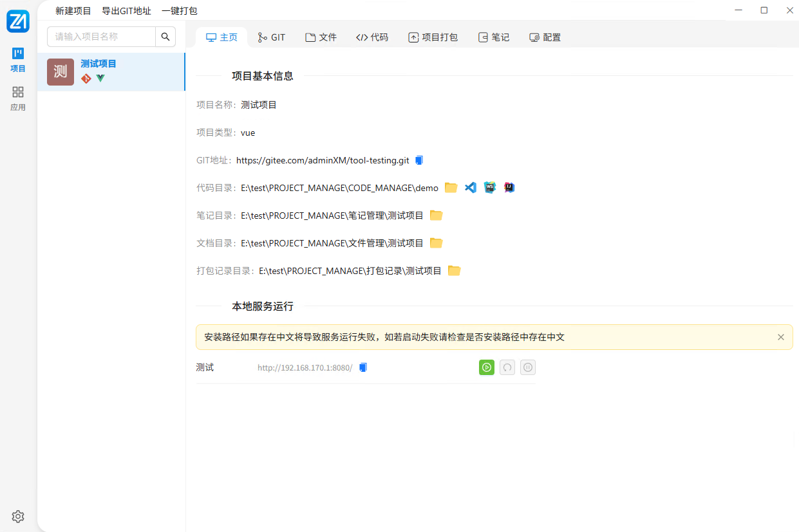Click 新建项目 in the top menu
Image resolution: width=799 pixels, height=532 pixels.
pos(73,11)
